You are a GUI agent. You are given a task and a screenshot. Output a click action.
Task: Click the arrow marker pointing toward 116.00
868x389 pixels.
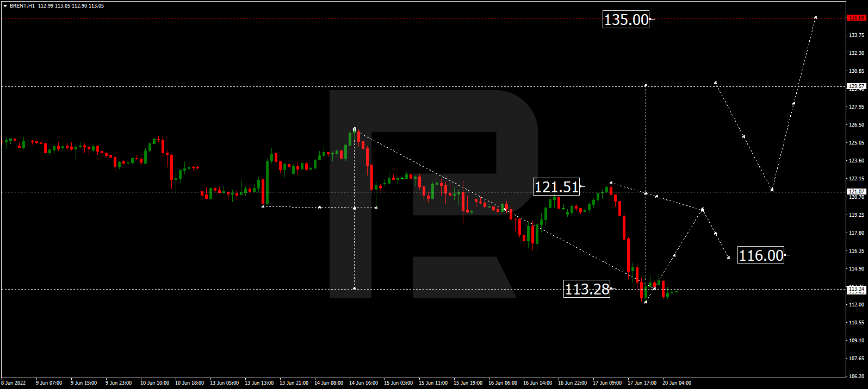click(x=728, y=257)
